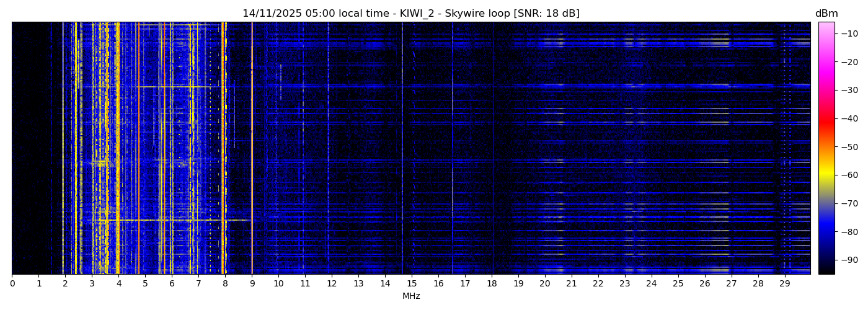Click the 5 MHz tick label
Viewport: 868px width, 310px height.
click(145, 284)
